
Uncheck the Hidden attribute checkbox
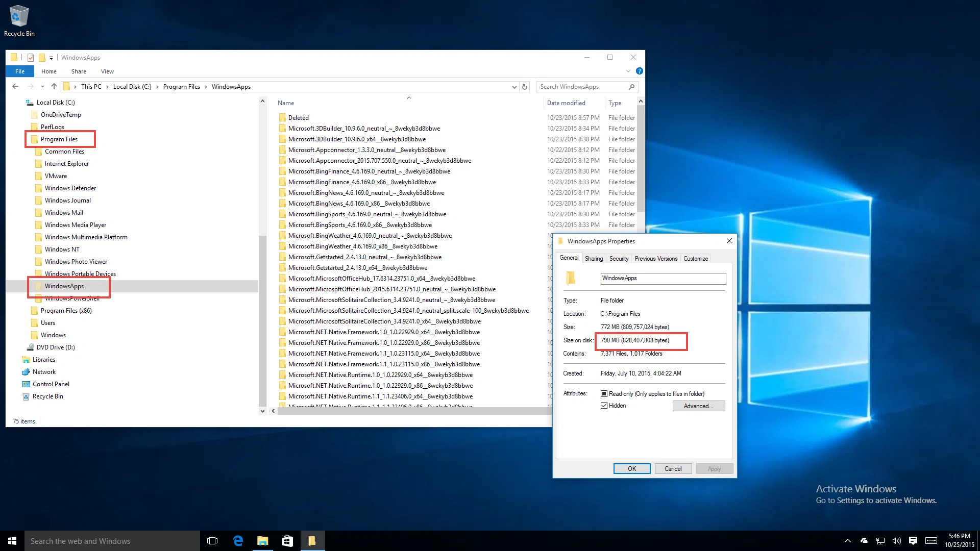pyautogui.click(x=604, y=406)
